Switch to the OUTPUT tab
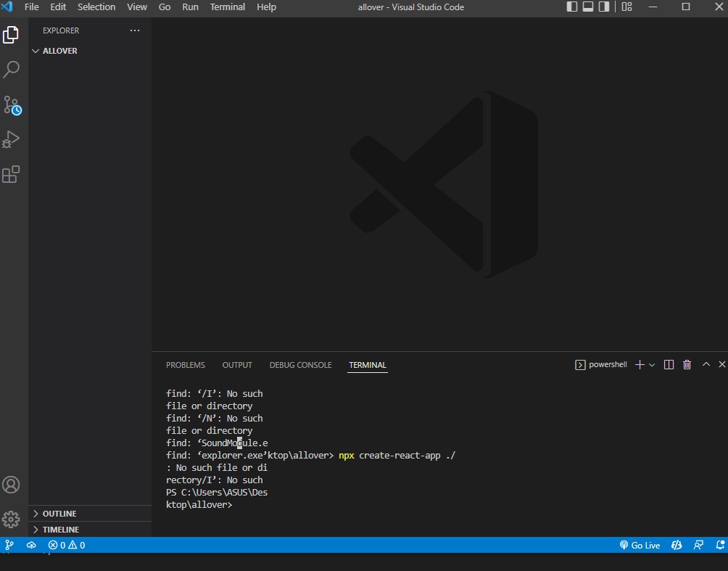The width and height of the screenshot is (728, 571). click(x=237, y=365)
